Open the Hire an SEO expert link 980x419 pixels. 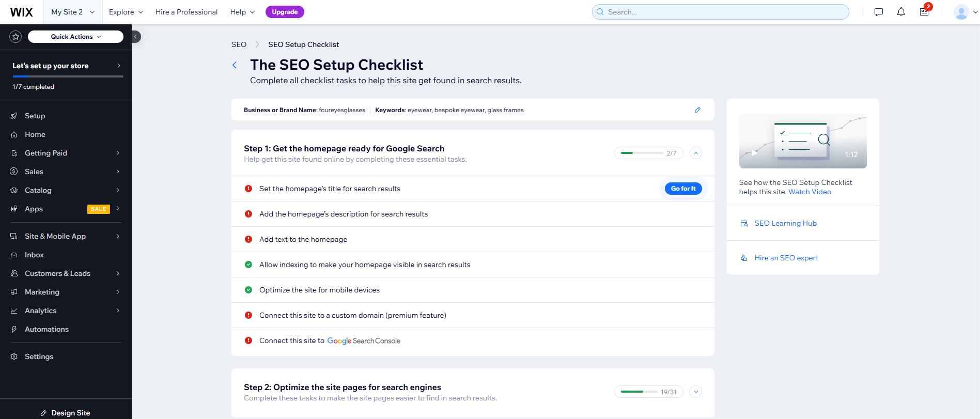pos(786,258)
